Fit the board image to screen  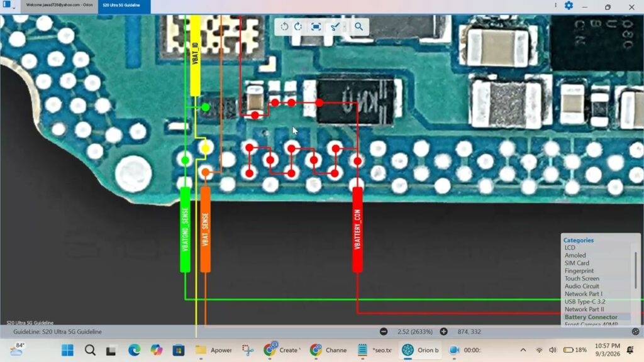tap(316, 26)
